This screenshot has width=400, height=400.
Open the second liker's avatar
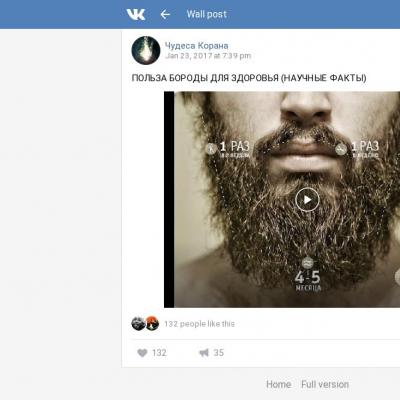pyautogui.click(x=152, y=323)
